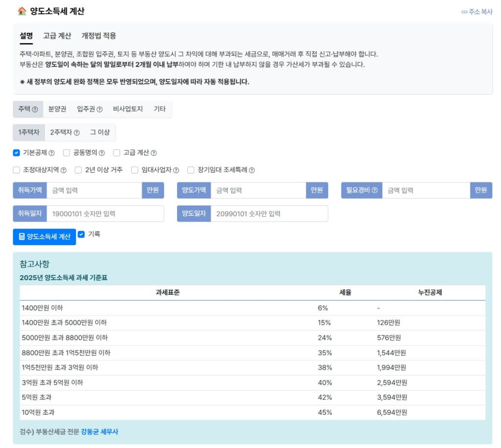Switch to the 고급 계산 tab
501x448 pixels.
pyautogui.click(x=56, y=35)
